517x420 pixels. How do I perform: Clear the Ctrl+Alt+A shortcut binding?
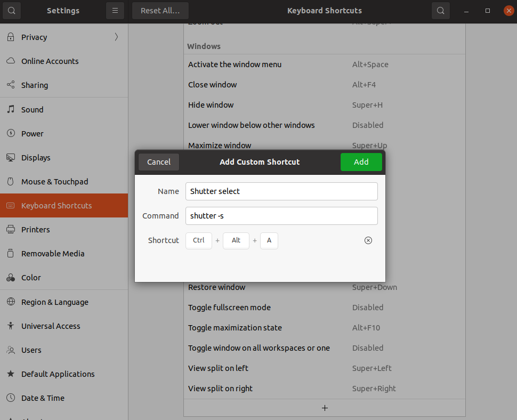pyautogui.click(x=368, y=240)
